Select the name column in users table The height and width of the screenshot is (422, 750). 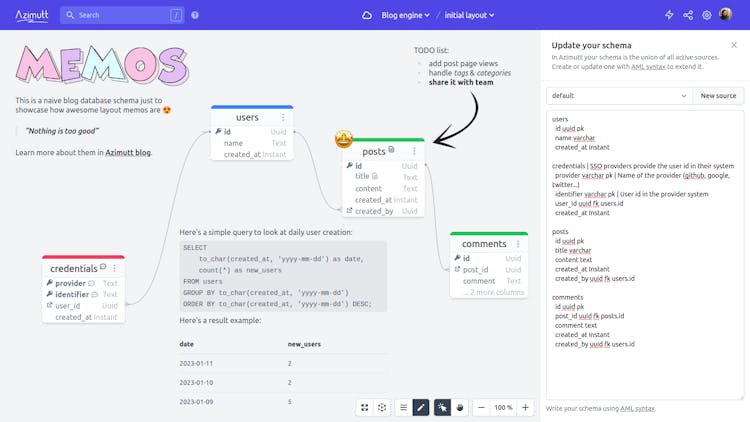click(x=252, y=143)
